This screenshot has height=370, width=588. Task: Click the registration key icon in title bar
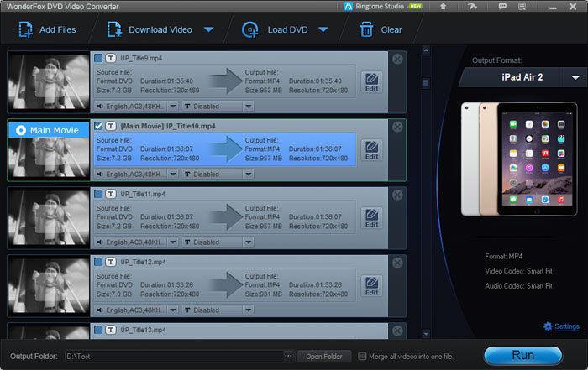pos(472,6)
